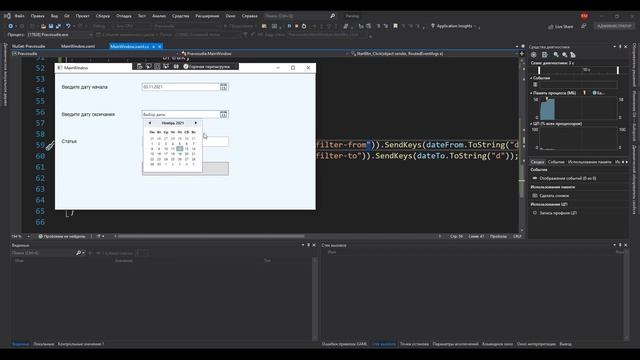640x360 pixels.
Task: Click the Ноябрь 2021 calendar header
Action: click(x=173, y=123)
